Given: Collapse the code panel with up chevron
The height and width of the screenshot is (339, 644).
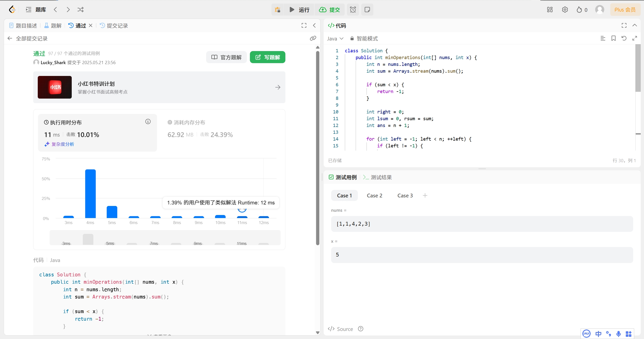Looking at the screenshot, I should [634, 25].
